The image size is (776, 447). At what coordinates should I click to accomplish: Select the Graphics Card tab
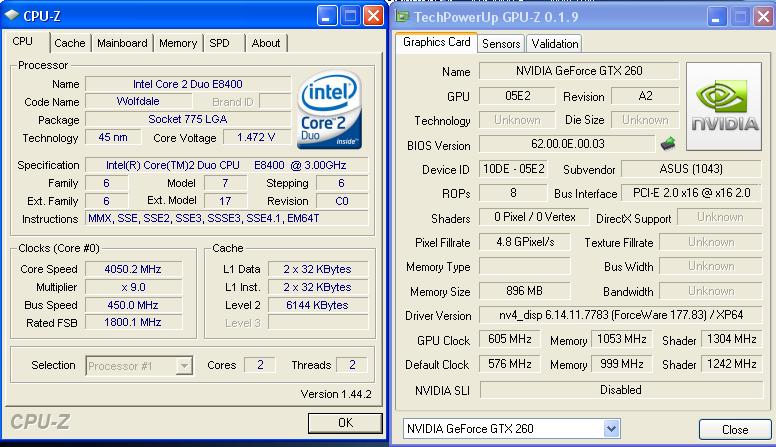436,42
